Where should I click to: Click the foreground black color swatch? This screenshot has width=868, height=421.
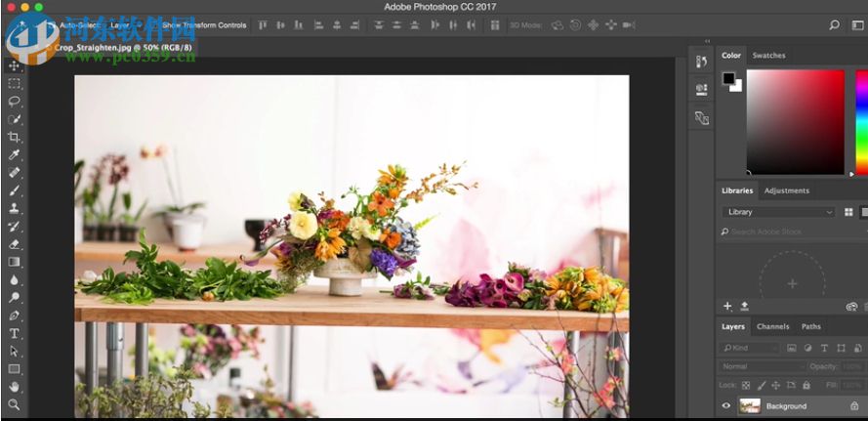pos(729,79)
